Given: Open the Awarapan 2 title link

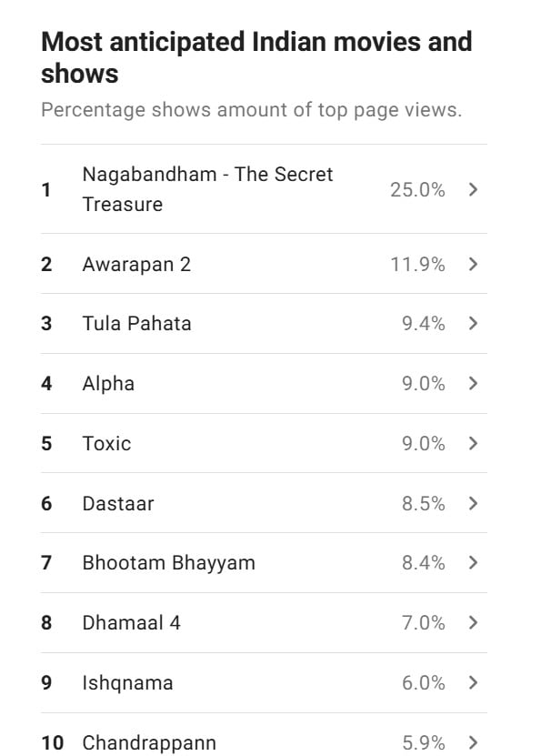Looking at the screenshot, I should coord(136,264).
